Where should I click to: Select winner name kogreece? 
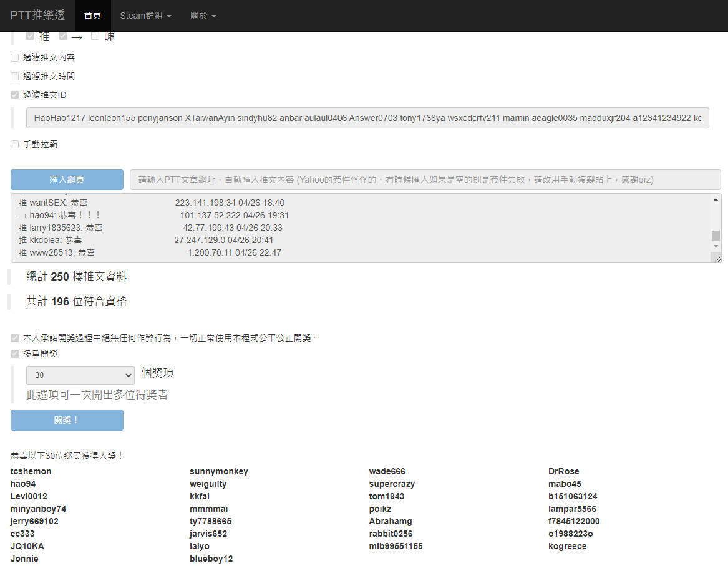point(567,547)
